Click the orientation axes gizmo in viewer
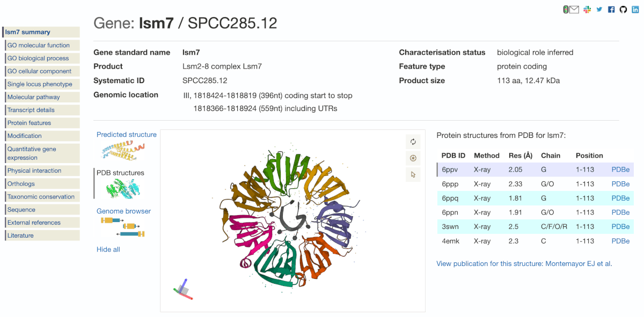 coord(183,290)
